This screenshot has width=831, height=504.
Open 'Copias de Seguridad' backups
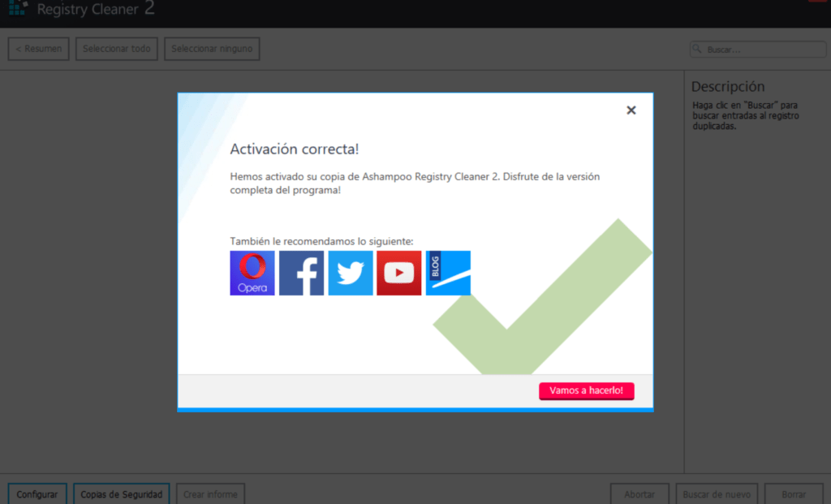pos(122,494)
